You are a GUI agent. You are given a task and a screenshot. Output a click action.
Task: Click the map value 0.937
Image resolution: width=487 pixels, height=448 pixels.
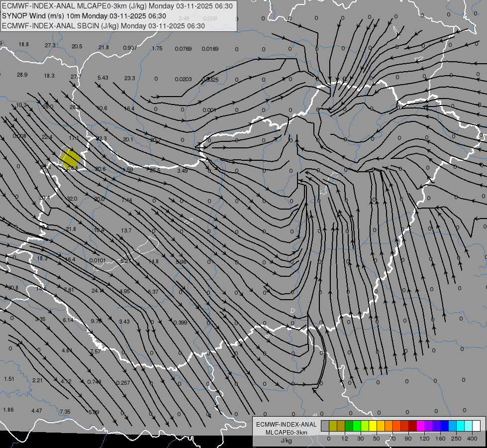[130, 48]
